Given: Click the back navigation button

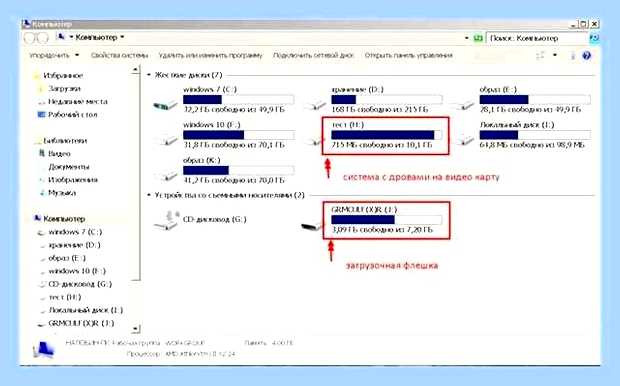Looking at the screenshot, I should (x=30, y=38).
